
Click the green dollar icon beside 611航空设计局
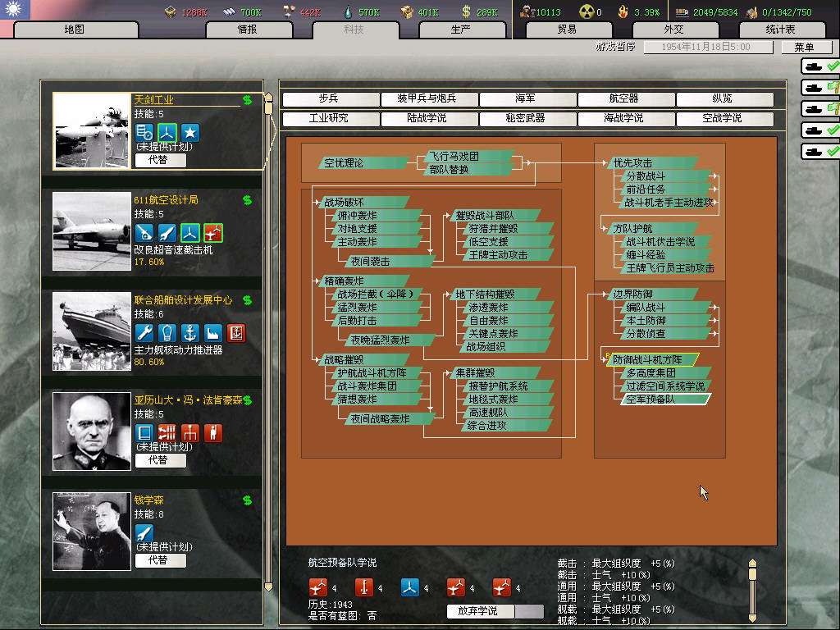coord(247,200)
